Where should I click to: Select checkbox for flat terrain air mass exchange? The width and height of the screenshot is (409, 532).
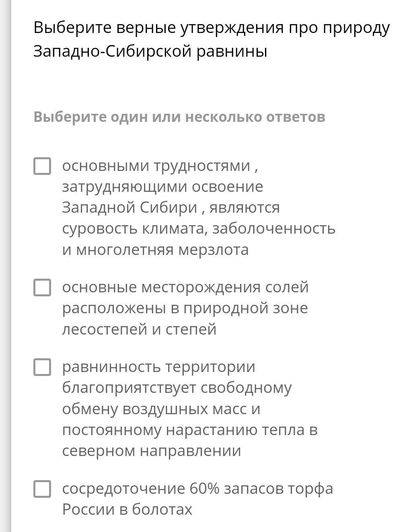[42, 367]
